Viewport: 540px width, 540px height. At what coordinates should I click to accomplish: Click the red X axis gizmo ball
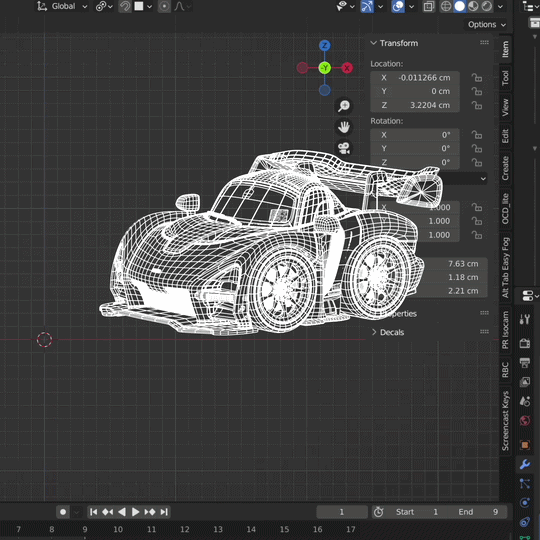[347, 68]
